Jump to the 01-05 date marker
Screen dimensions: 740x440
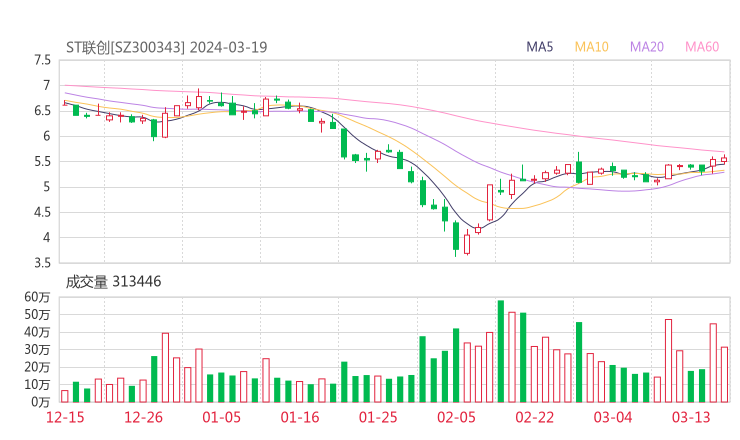click(222, 417)
